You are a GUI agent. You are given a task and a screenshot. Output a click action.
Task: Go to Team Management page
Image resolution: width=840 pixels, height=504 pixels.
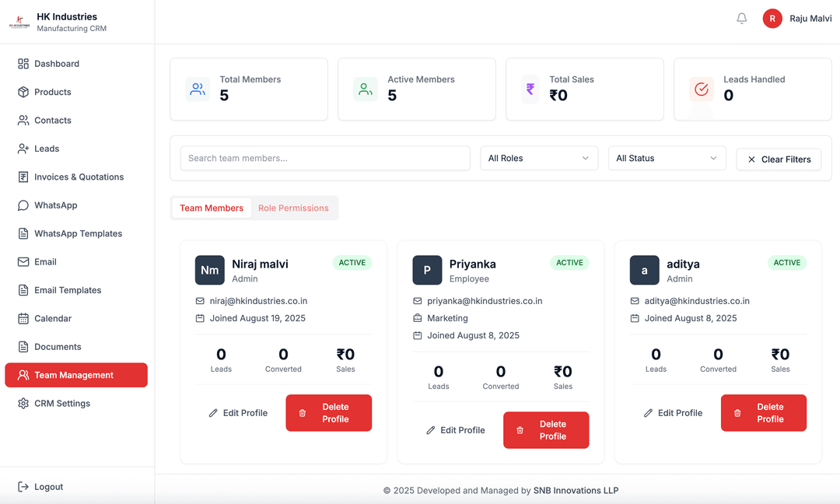tap(76, 375)
